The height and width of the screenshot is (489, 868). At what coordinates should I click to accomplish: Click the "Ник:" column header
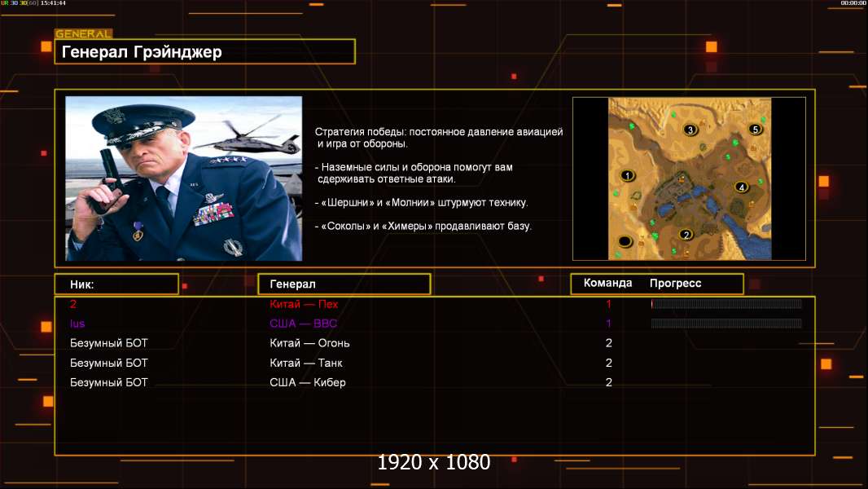[116, 284]
